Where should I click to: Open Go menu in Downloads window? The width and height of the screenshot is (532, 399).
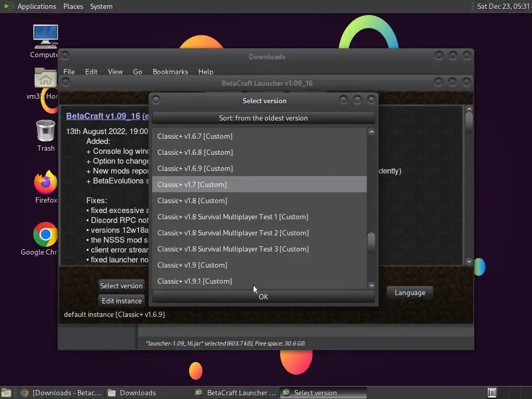click(x=137, y=72)
